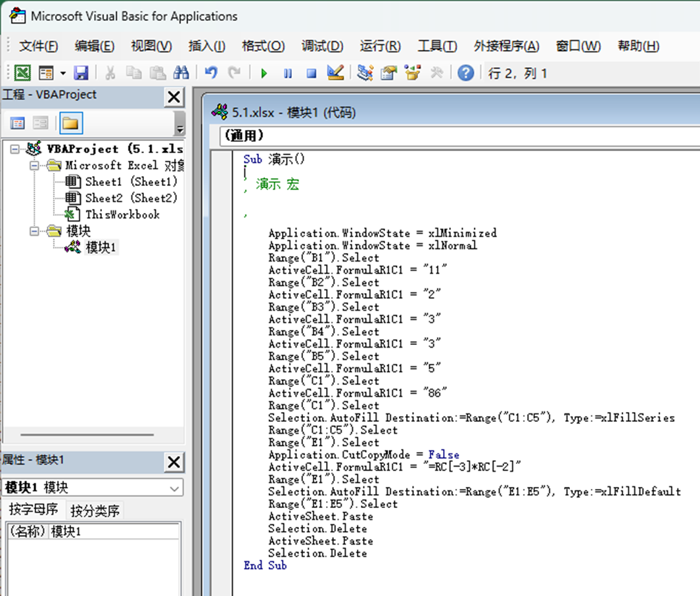This screenshot has width=700, height=596.
Task: Undo the last action with the Undo arrow
Action: click(x=211, y=72)
